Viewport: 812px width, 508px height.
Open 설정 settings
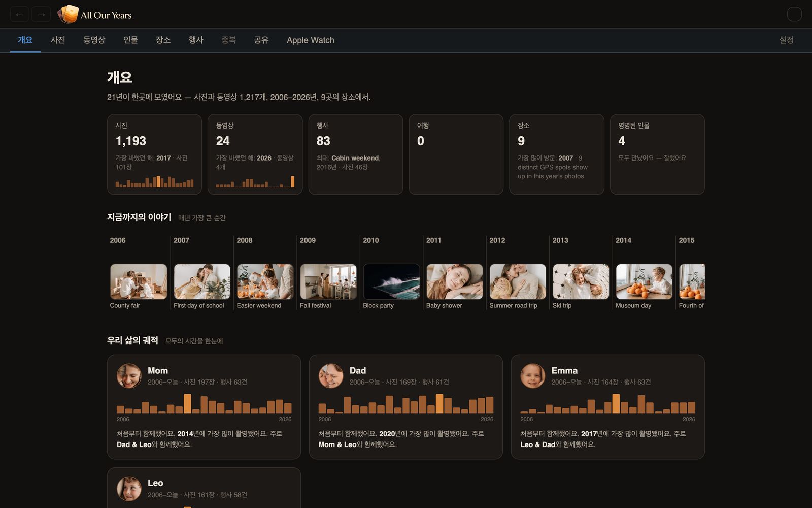pos(787,40)
